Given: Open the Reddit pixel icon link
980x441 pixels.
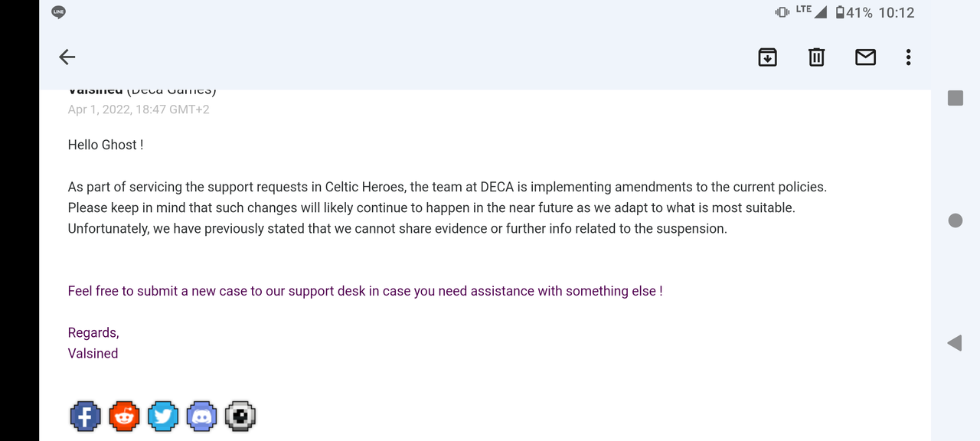Looking at the screenshot, I should coord(124,416).
